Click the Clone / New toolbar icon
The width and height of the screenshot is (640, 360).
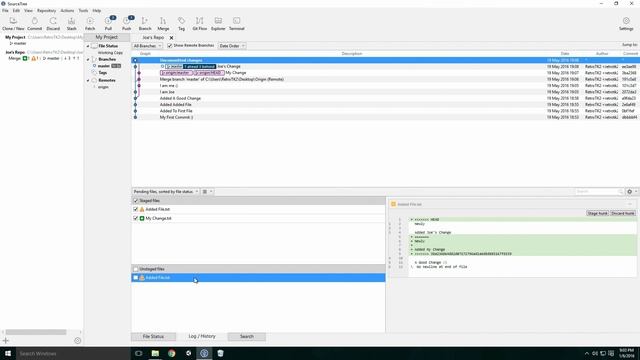13,24
